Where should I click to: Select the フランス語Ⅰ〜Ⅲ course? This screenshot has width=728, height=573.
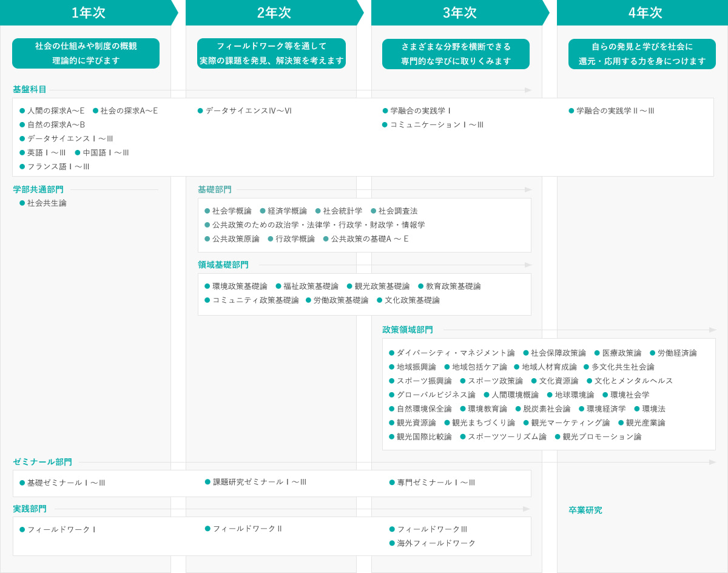[x=58, y=166]
